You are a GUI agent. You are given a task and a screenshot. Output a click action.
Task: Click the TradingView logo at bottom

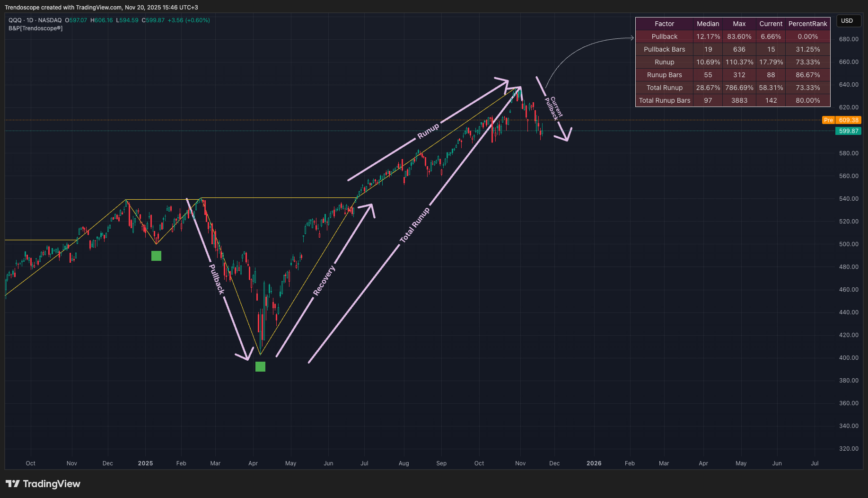click(43, 484)
